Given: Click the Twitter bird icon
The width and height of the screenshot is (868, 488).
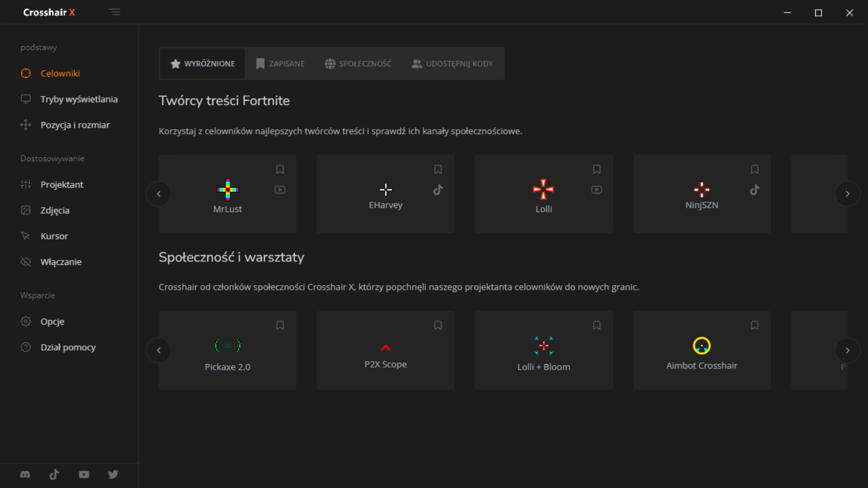Looking at the screenshot, I should coord(113,474).
